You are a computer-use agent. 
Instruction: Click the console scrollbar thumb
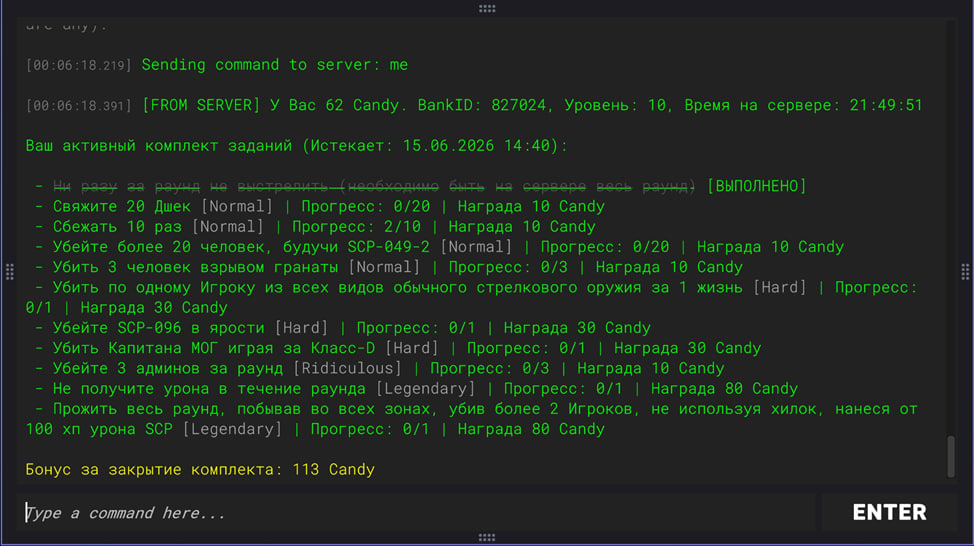950,457
